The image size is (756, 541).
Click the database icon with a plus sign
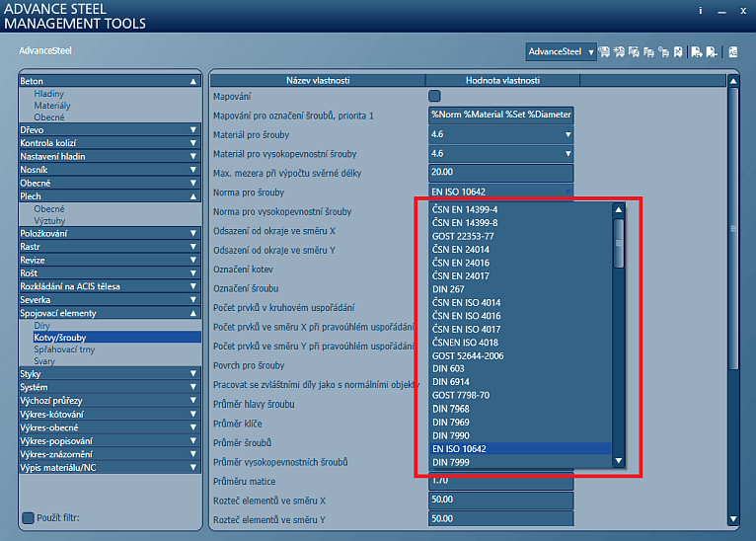click(x=619, y=51)
